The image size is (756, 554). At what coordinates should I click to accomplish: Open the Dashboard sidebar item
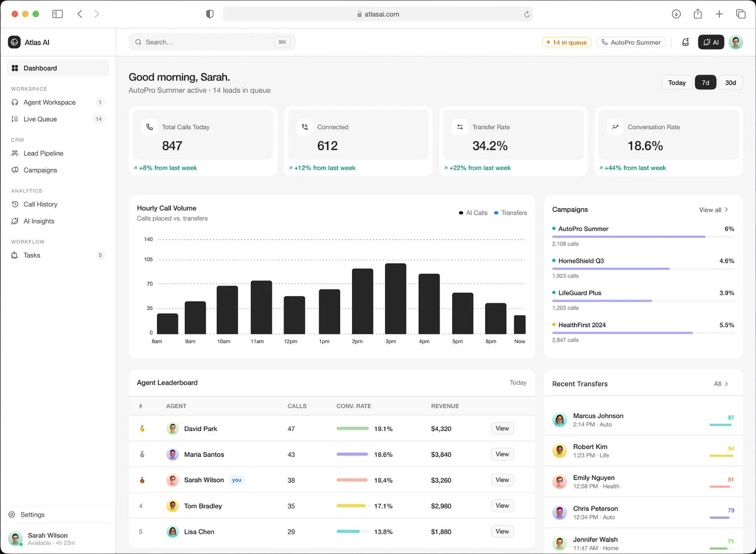[58, 68]
